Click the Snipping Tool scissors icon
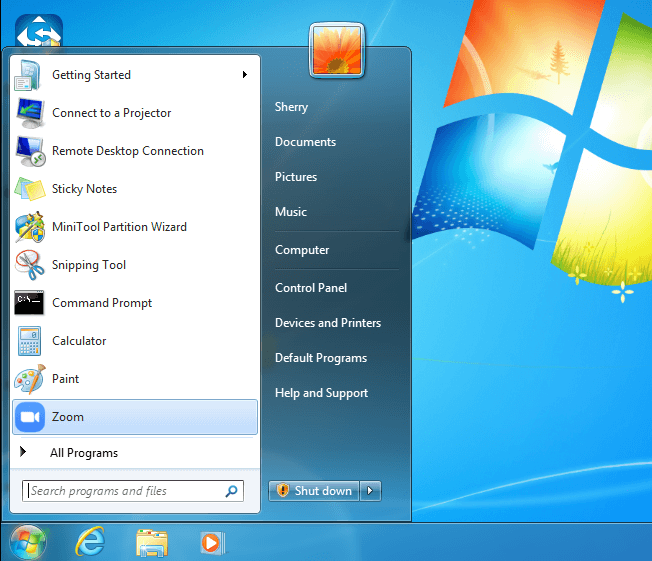652x561 pixels. point(30,265)
